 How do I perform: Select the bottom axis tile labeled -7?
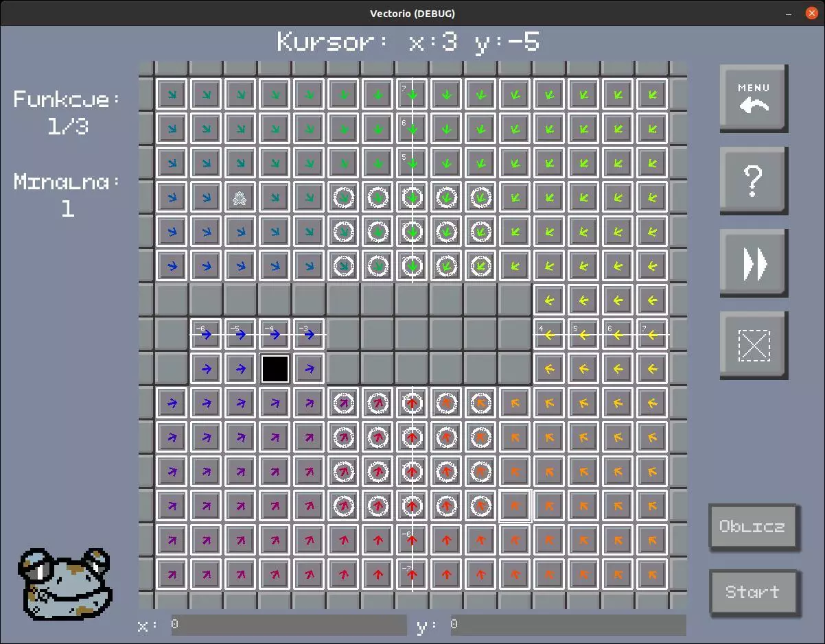[x=412, y=575]
